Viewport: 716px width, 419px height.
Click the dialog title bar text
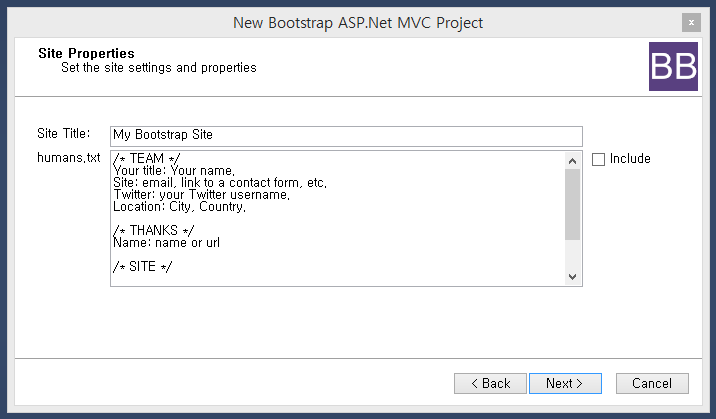click(357, 22)
